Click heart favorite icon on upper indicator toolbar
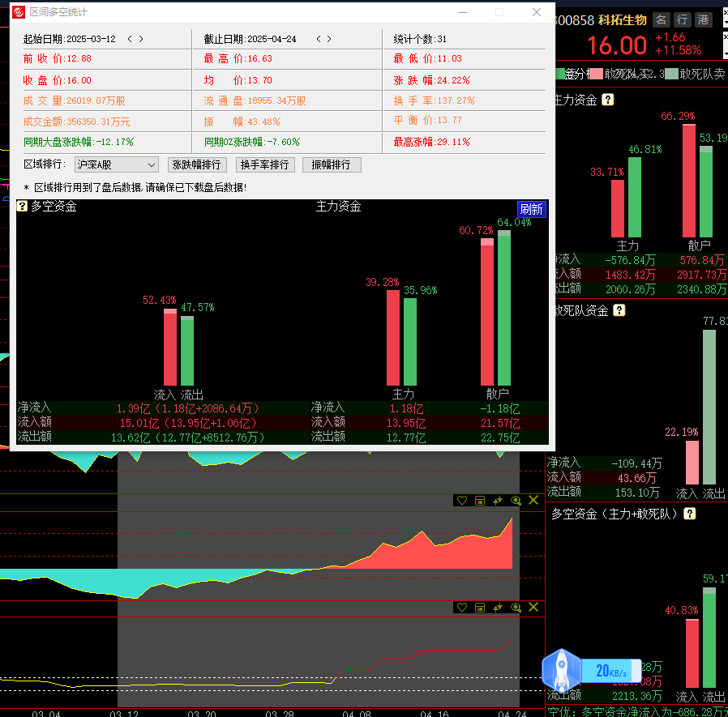The image size is (728, 717). pos(462,500)
